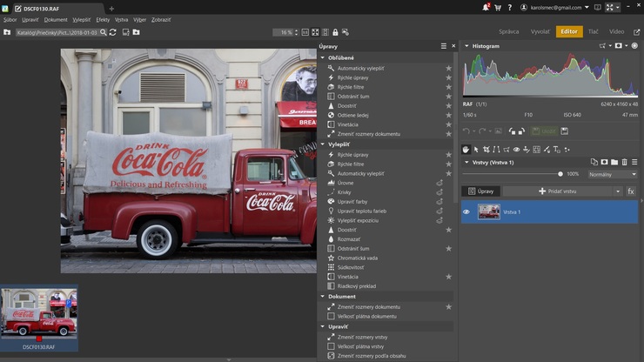Select the last tool with dots and arrow
The height and width of the screenshot is (362, 644).
[567, 150]
